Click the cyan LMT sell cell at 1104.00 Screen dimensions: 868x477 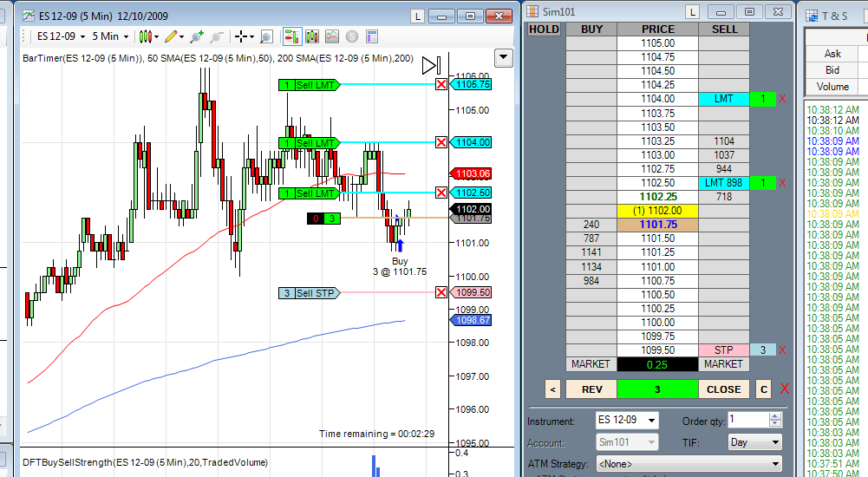[723, 99]
